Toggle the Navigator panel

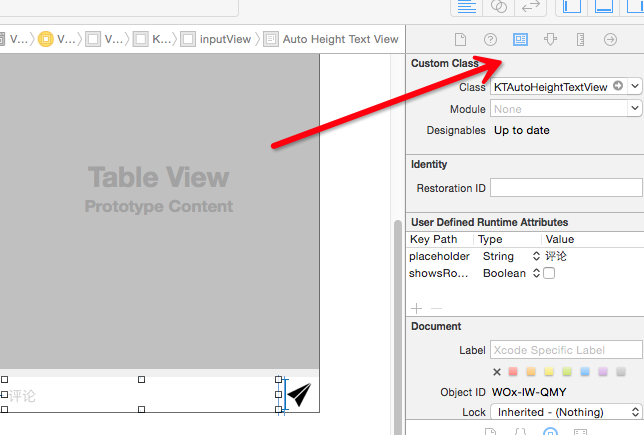click(572, 7)
